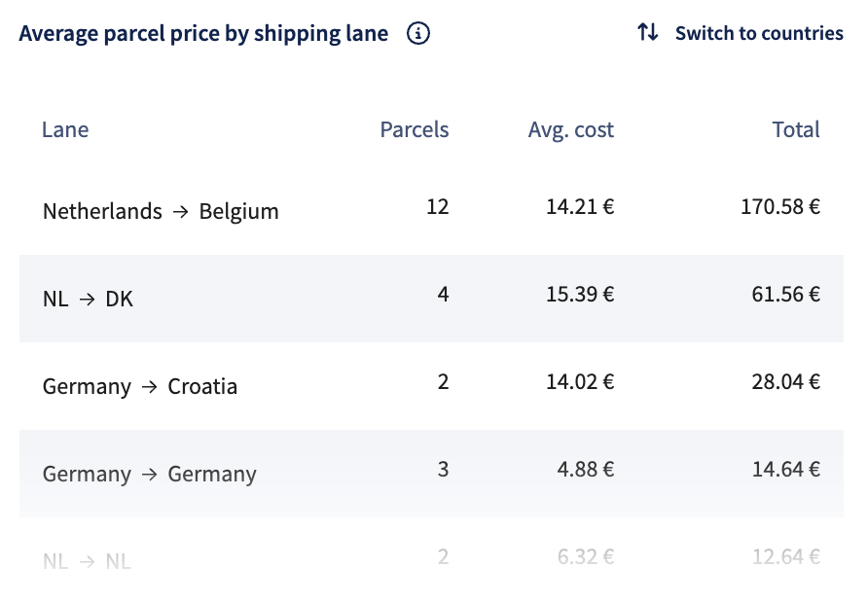Click the 61.56 € total value
Image resolution: width=868 pixels, height=603 pixels.
pyautogui.click(x=786, y=295)
